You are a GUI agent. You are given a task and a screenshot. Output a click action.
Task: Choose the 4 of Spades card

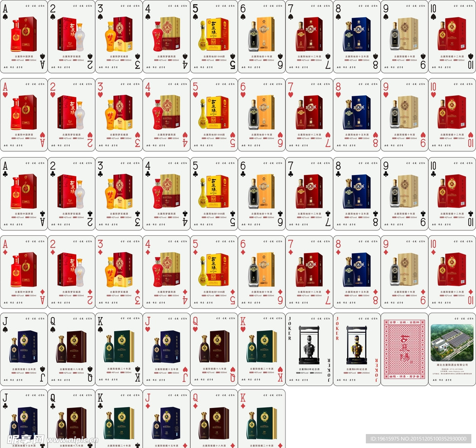click(167, 37)
